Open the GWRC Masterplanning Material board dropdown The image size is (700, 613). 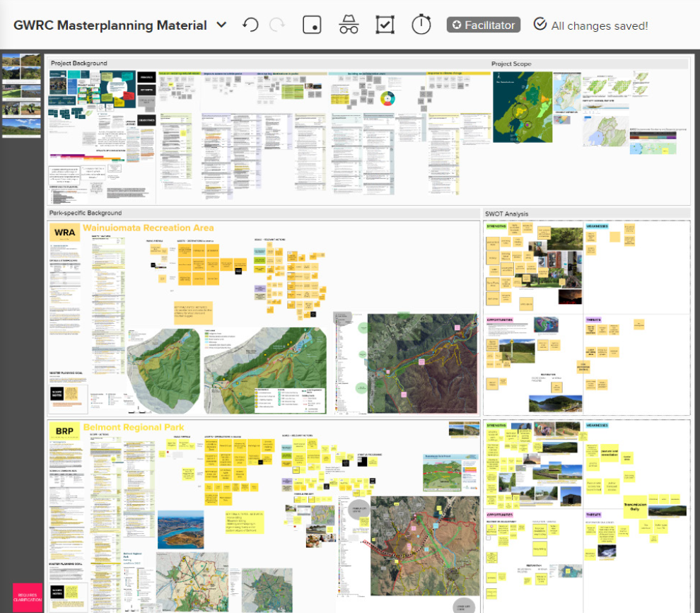[x=221, y=25]
